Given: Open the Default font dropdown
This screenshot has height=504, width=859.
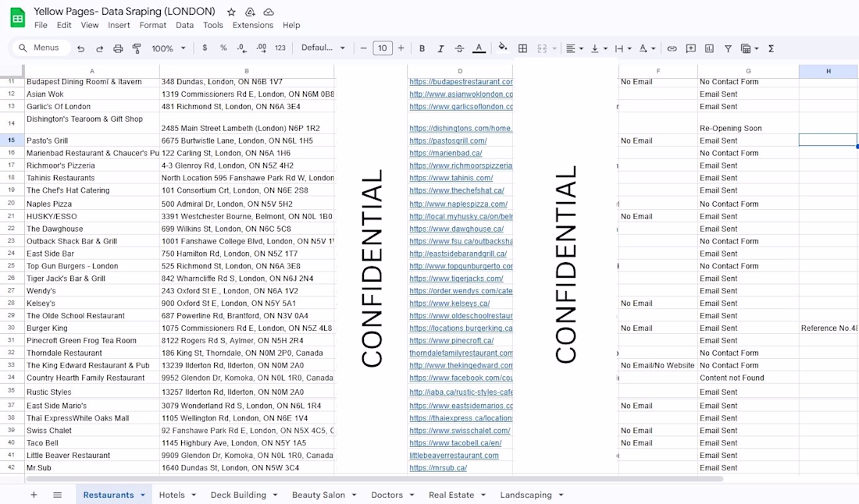Looking at the screenshot, I should pos(323,48).
